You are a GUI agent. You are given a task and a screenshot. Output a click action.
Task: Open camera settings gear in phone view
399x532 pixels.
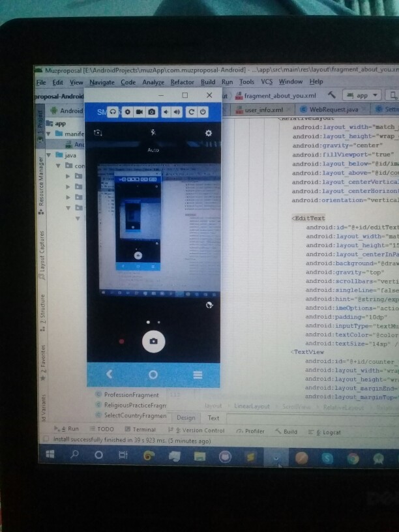click(209, 133)
